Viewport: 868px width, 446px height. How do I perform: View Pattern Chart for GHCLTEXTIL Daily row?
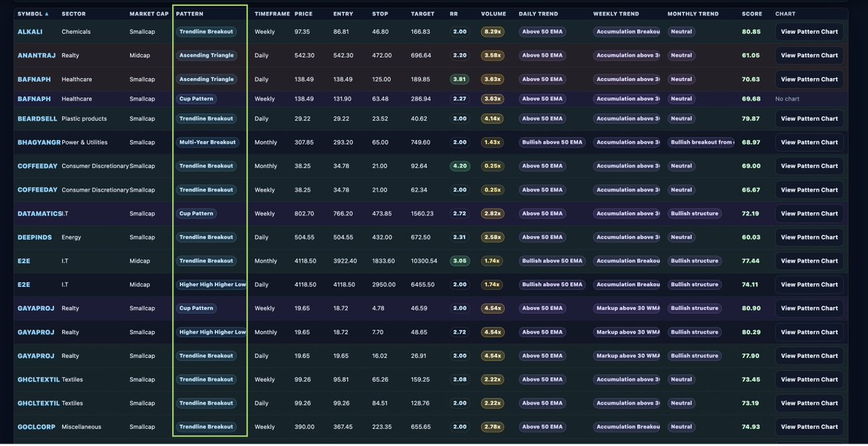(x=809, y=403)
